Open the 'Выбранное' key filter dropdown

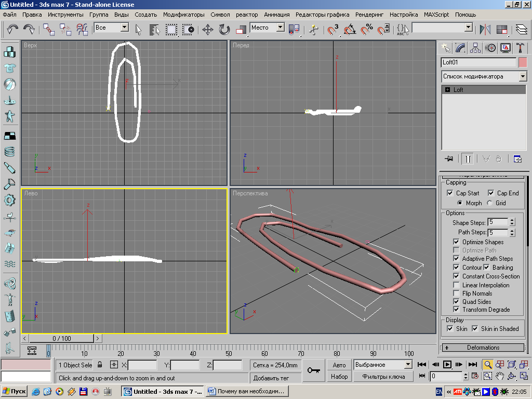(408, 365)
